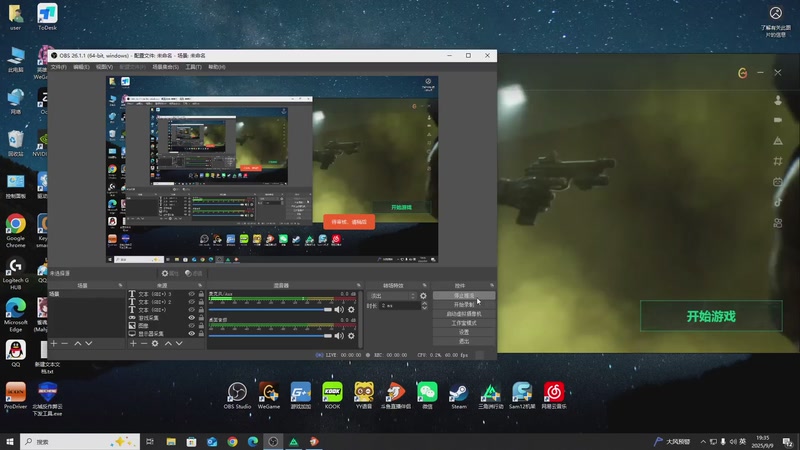Click green 开始游戏 button in launcher
Screen dimensions: 800x450
tap(711, 316)
